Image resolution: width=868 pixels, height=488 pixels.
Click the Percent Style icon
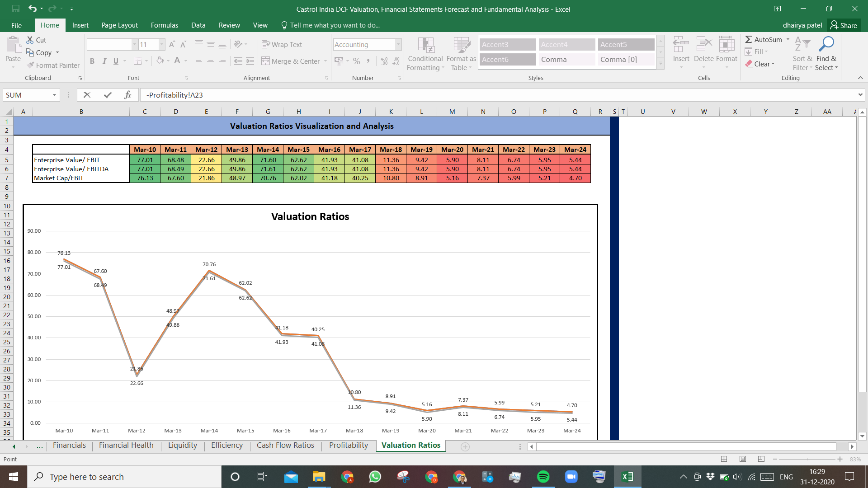click(x=357, y=61)
